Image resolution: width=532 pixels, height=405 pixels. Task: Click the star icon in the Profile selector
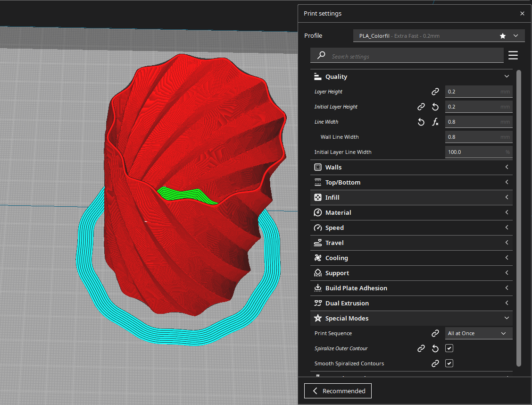coord(502,36)
